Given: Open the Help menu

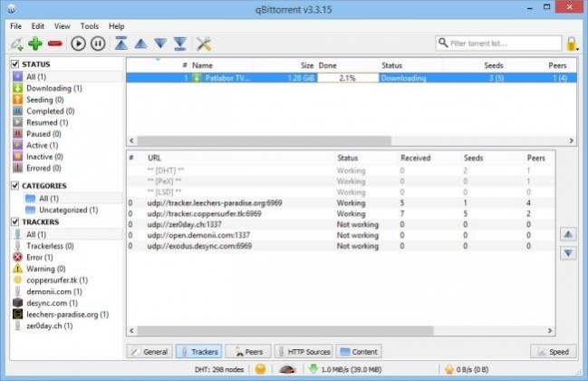Looking at the screenshot, I should click(117, 26).
